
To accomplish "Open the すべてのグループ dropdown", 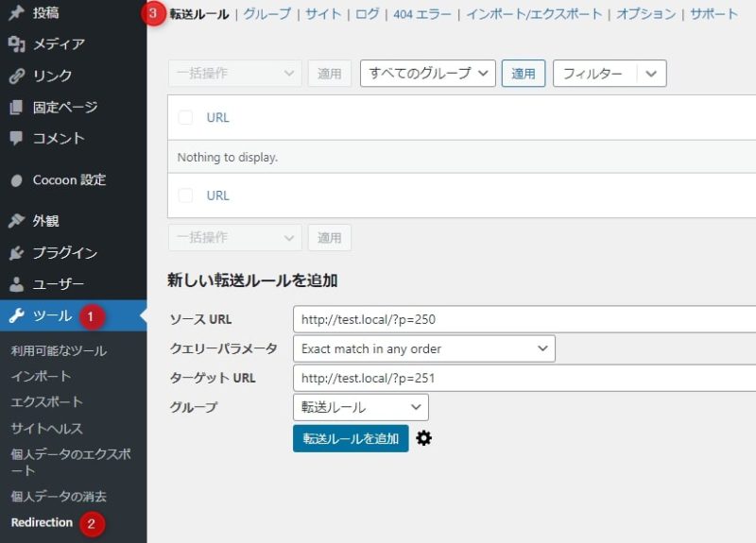I will point(427,74).
